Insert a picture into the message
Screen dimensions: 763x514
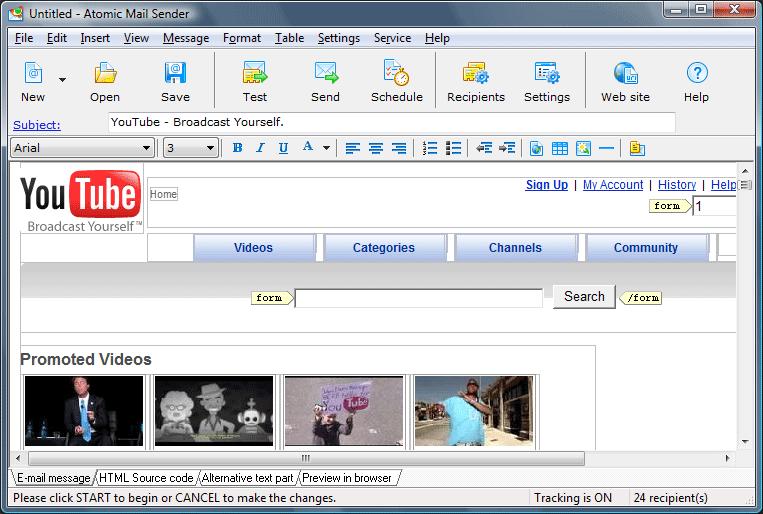[x=583, y=148]
